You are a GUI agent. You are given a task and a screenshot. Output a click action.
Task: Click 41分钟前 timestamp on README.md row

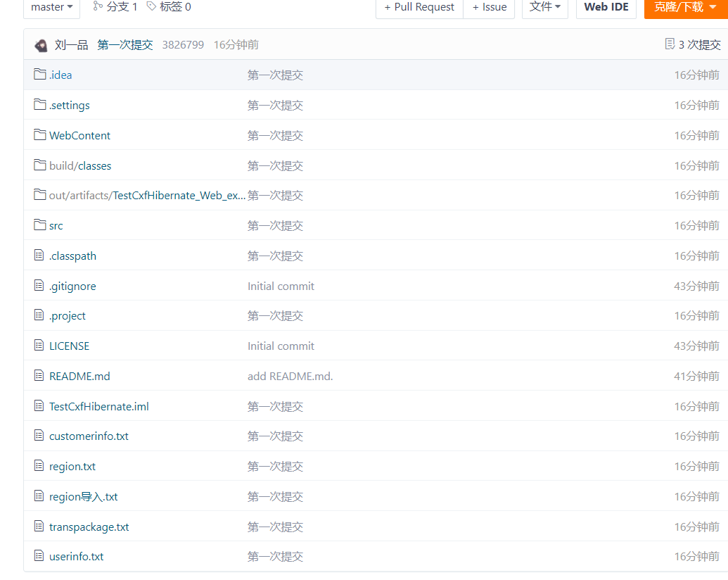[696, 376]
